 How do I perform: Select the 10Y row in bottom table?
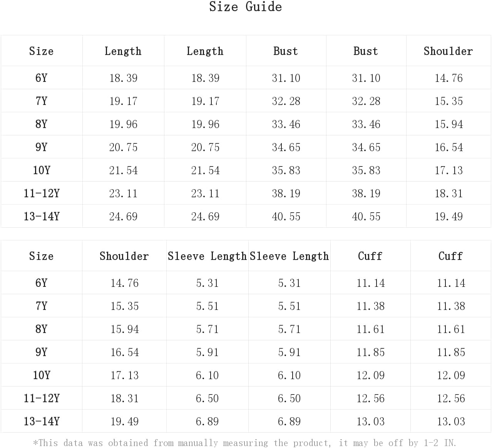coord(246,375)
